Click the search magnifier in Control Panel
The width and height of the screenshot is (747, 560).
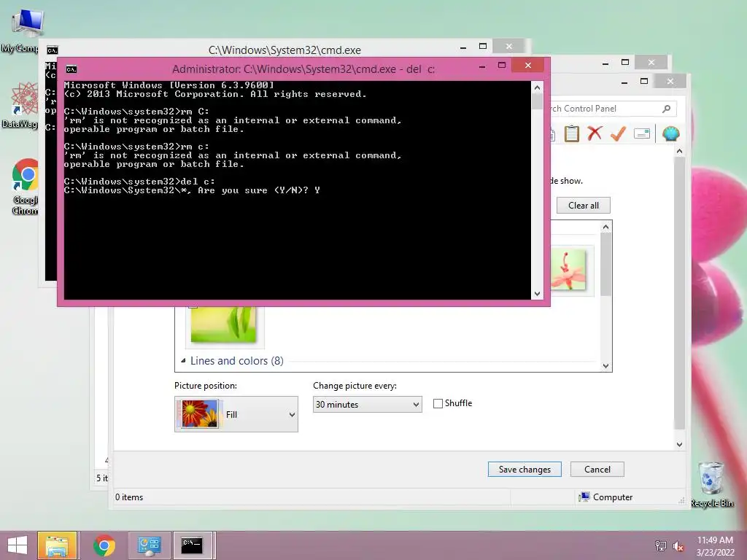[x=667, y=109]
